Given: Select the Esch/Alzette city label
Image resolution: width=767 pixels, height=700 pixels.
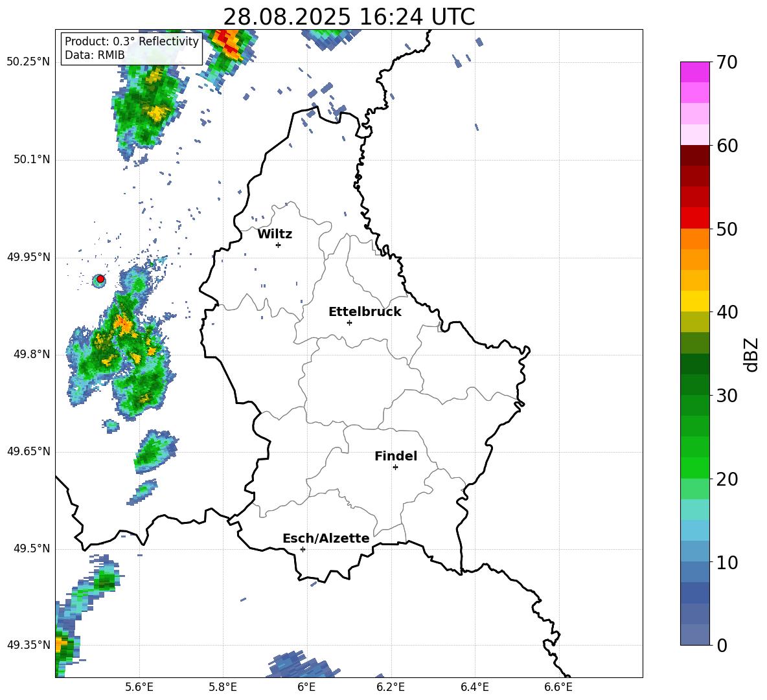Looking at the screenshot, I should click(x=326, y=538).
